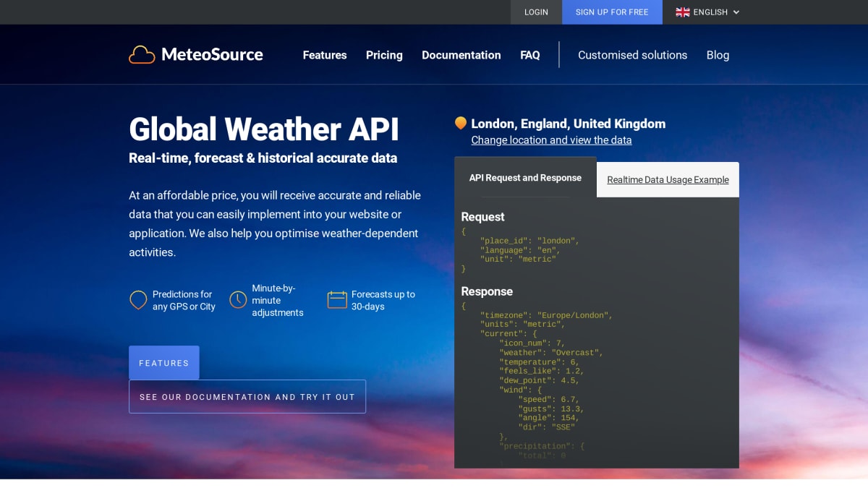
Task: Click the orange location pin icon
Action: (461, 124)
